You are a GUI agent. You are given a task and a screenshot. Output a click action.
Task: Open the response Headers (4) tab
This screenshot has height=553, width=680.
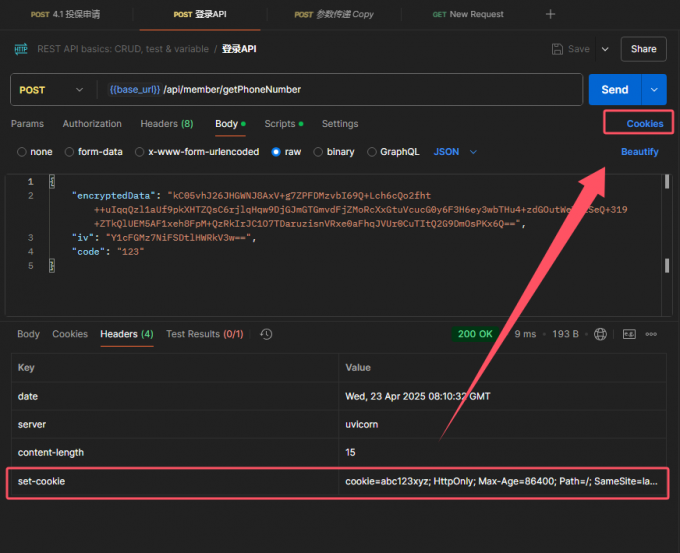coord(127,334)
